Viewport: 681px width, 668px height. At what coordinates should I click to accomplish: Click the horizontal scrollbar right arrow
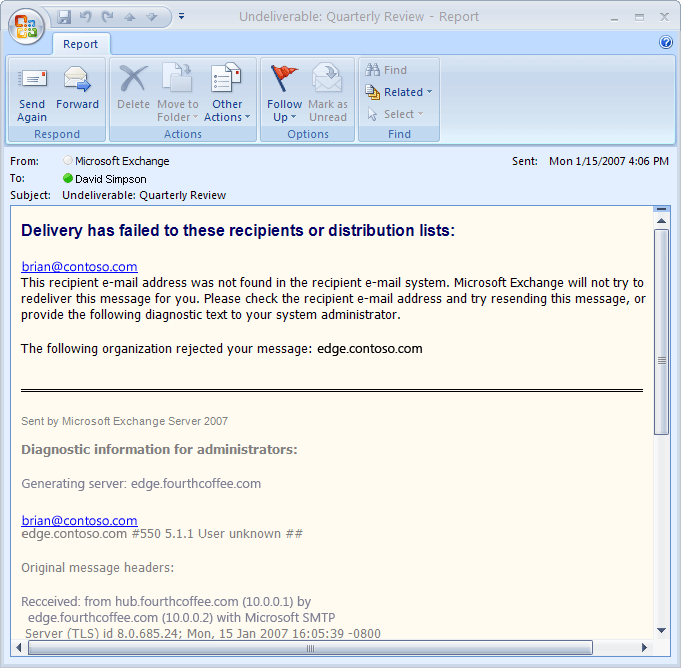click(643, 648)
